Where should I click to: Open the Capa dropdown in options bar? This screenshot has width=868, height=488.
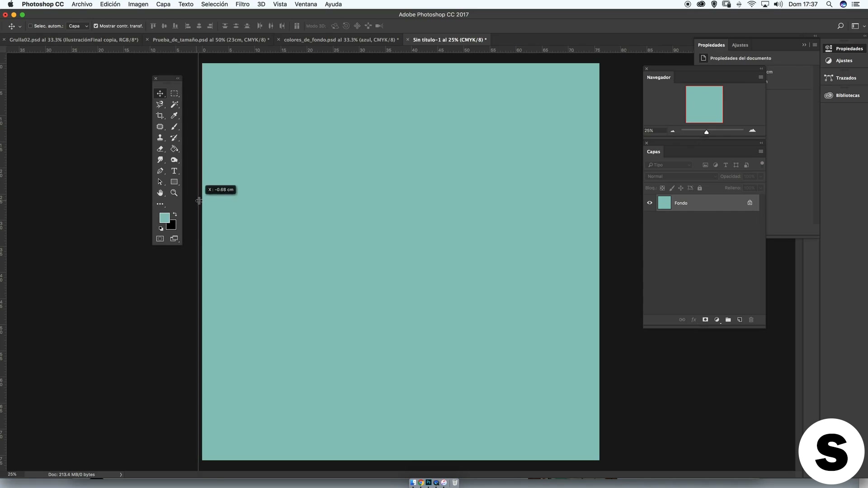tap(78, 26)
